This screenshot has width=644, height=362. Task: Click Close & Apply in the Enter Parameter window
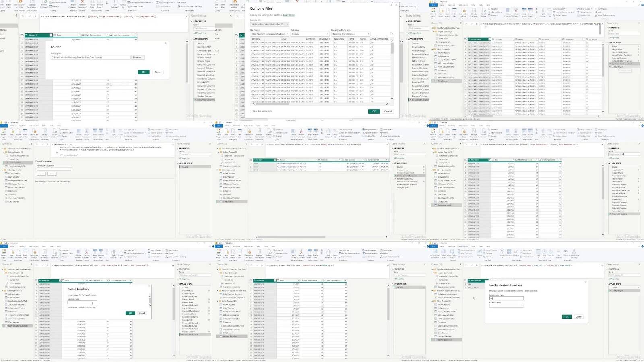coord(4,133)
